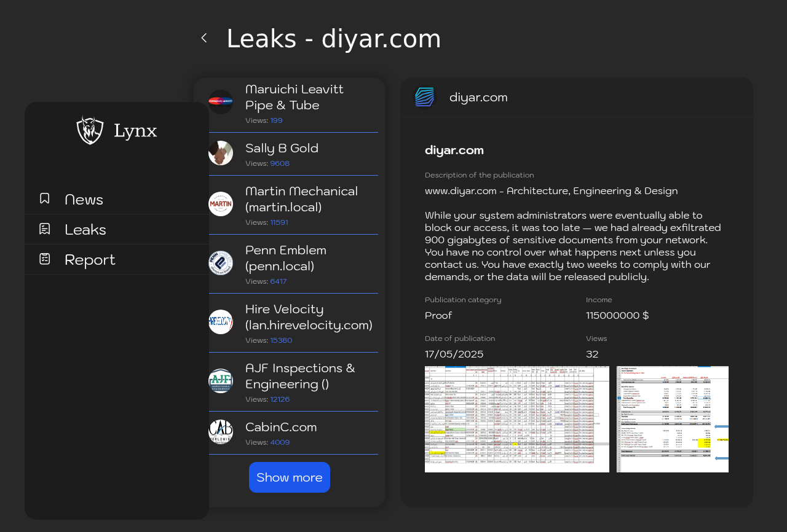787x532 pixels.
Task: Click the News bookmark icon
Action: [44, 198]
